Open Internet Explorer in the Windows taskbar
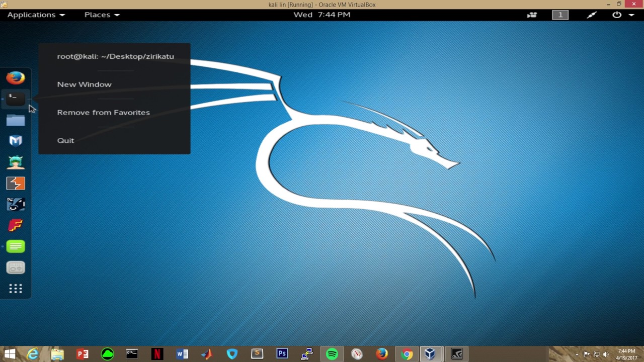 tap(33, 354)
